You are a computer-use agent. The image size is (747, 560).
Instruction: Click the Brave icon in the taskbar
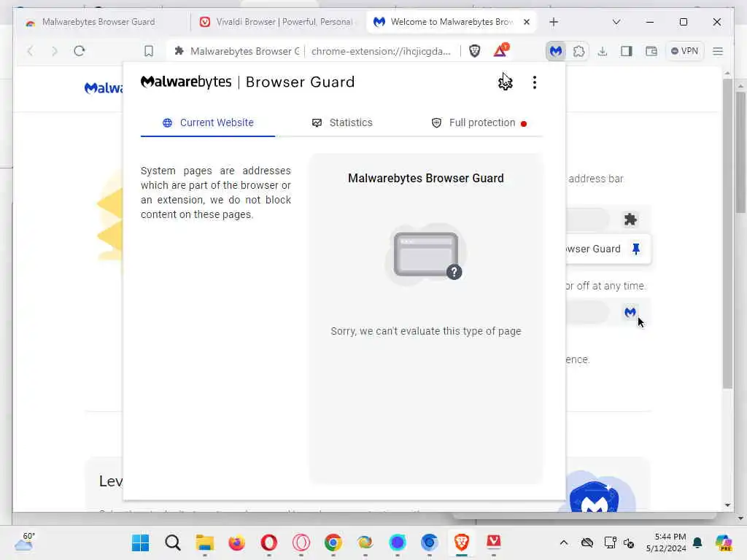coord(462,542)
